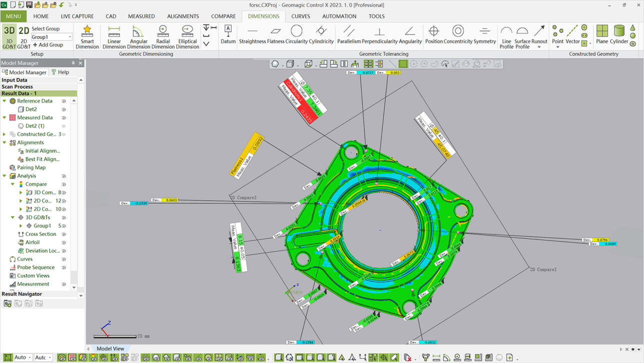Pin the Model Manager panel
This screenshot has width=644, height=363.
click(x=73, y=63)
